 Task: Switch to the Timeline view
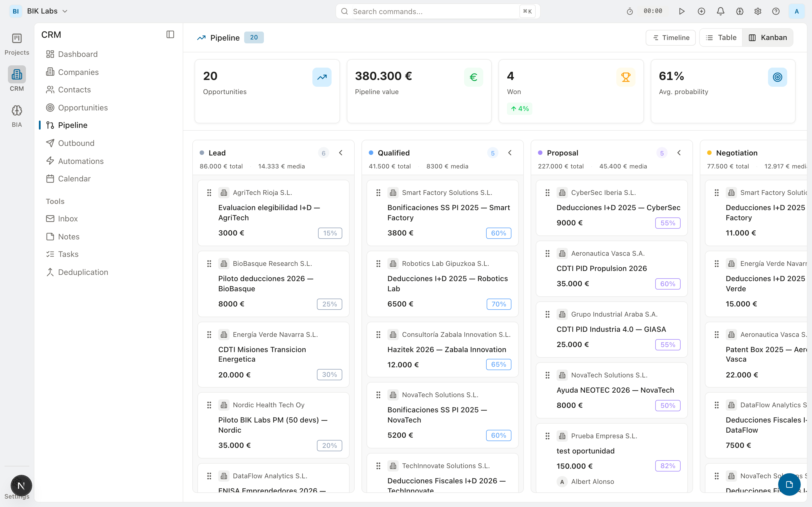[x=671, y=37]
